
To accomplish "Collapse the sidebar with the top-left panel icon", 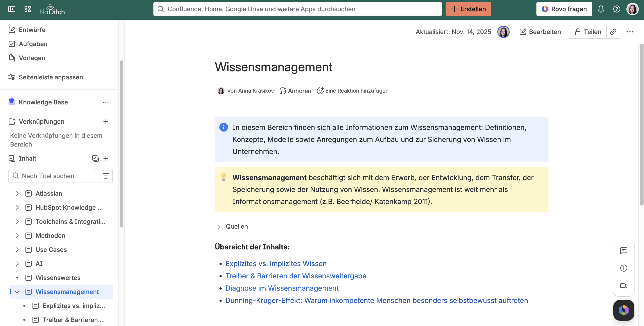I will pyautogui.click(x=12, y=9).
